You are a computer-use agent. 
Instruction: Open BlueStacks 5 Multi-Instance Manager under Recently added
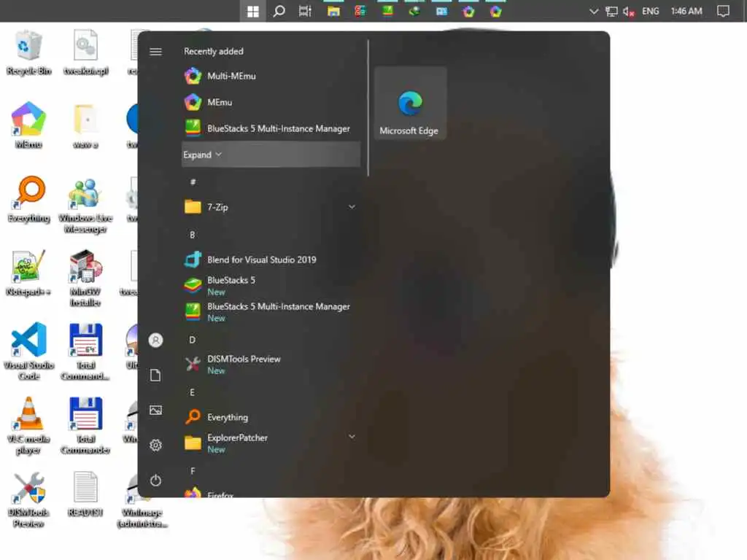click(x=271, y=128)
